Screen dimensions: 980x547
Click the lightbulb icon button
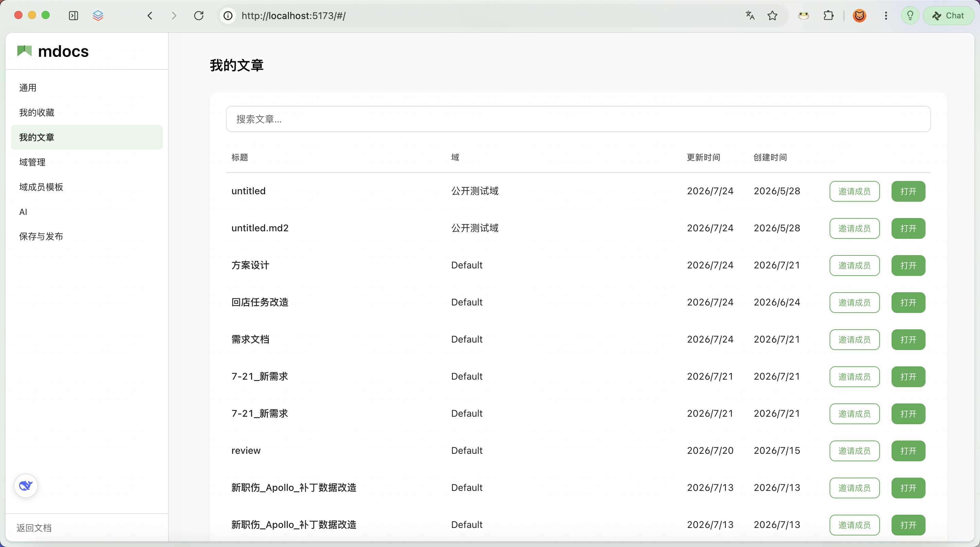tap(910, 16)
